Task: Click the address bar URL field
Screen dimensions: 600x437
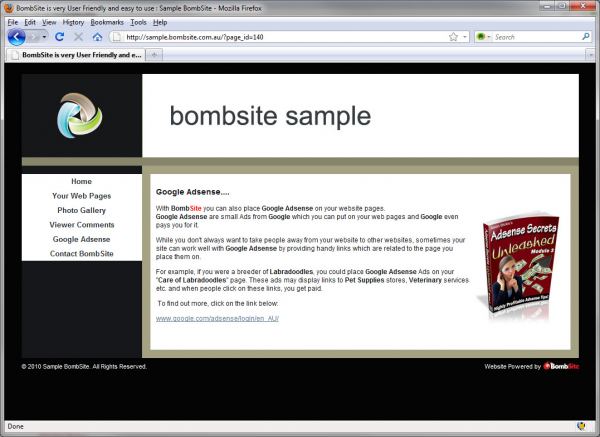Action: 285,37
